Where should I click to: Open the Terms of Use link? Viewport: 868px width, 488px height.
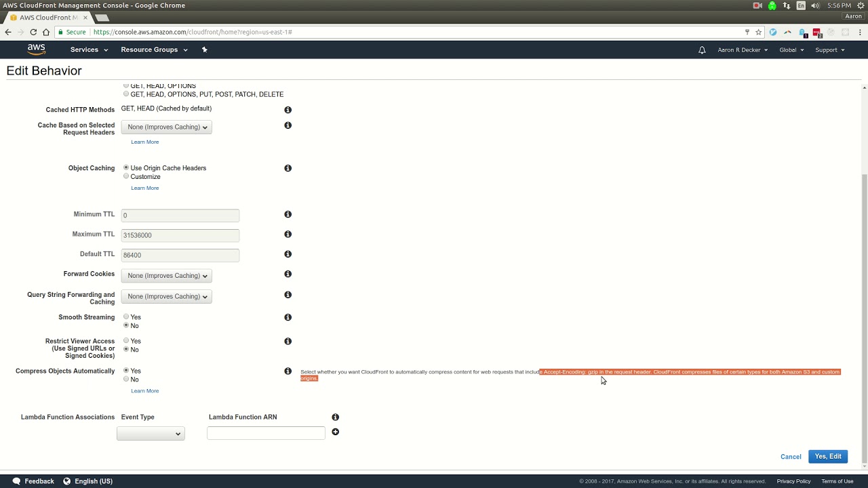coord(837,481)
